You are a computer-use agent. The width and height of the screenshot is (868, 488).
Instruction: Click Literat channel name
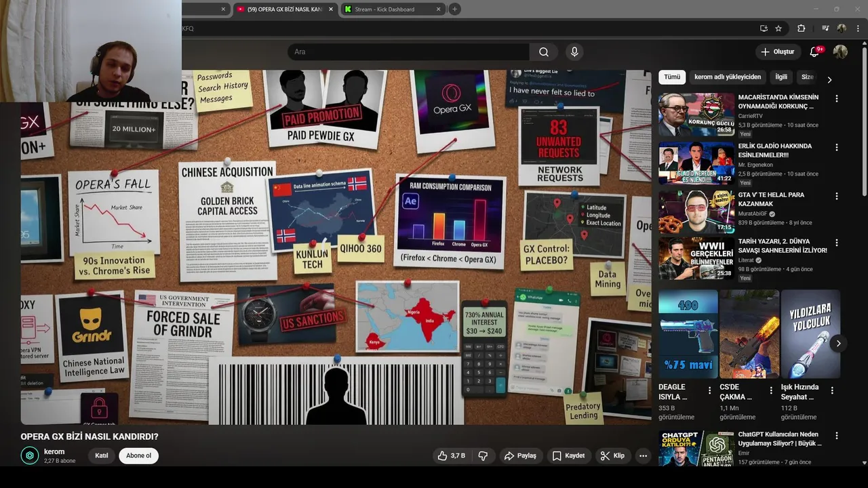tap(746, 260)
